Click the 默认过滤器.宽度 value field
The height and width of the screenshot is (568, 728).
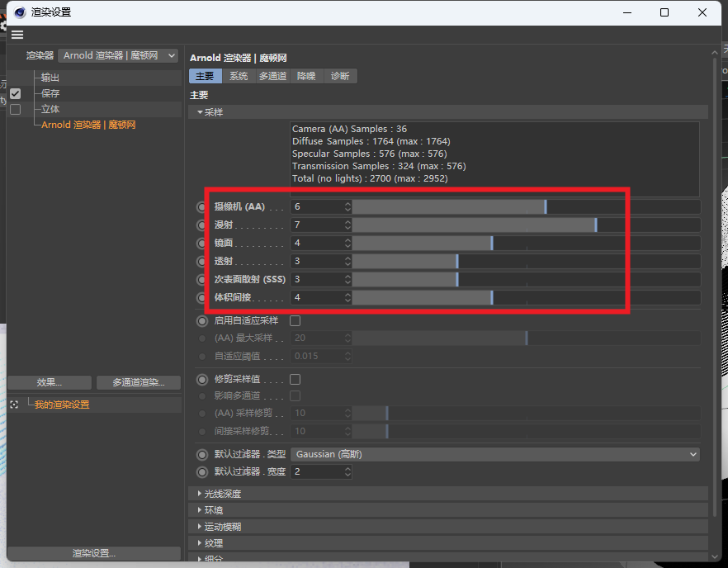pyautogui.click(x=318, y=472)
